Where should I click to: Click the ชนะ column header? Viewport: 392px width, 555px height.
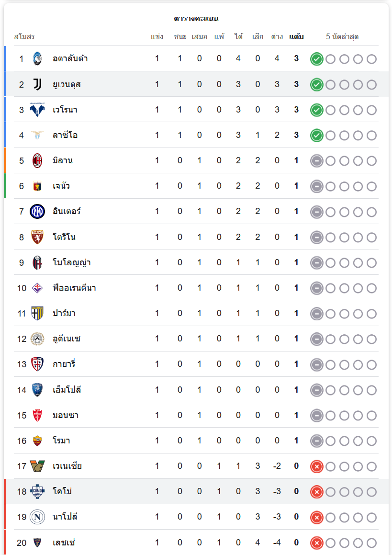click(x=180, y=37)
